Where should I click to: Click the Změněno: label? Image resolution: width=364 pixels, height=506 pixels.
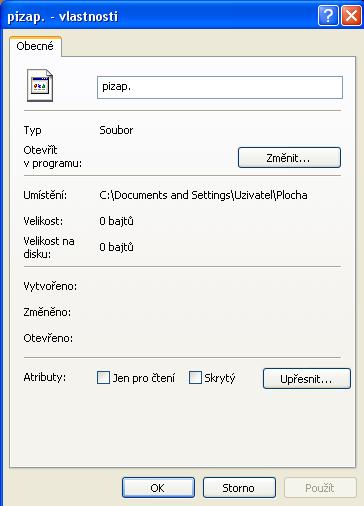(x=47, y=312)
